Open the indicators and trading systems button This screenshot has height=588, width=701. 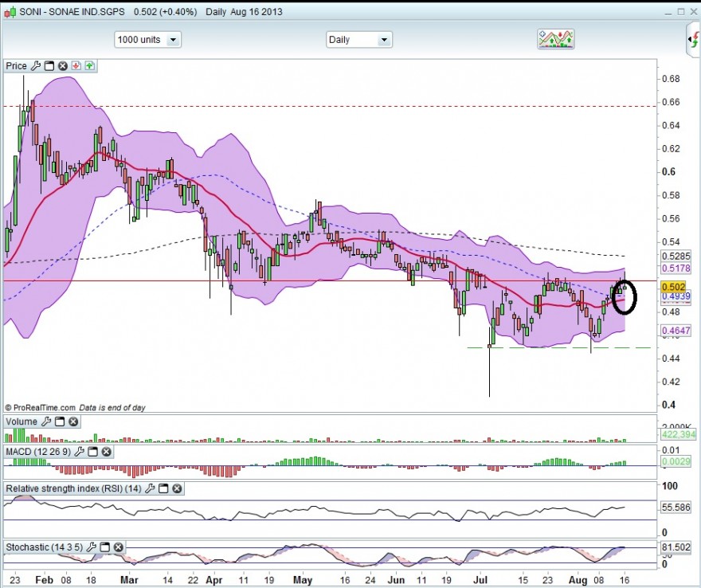click(x=556, y=39)
